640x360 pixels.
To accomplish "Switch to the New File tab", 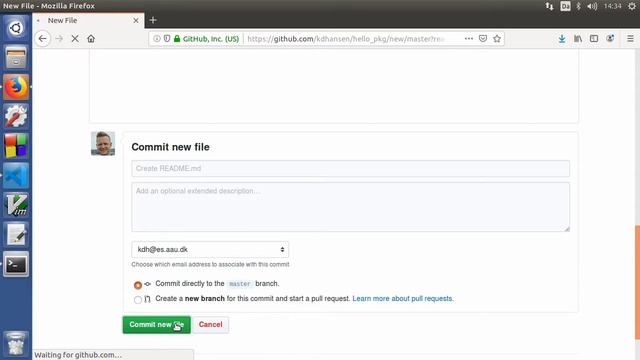I will [88, 20].
